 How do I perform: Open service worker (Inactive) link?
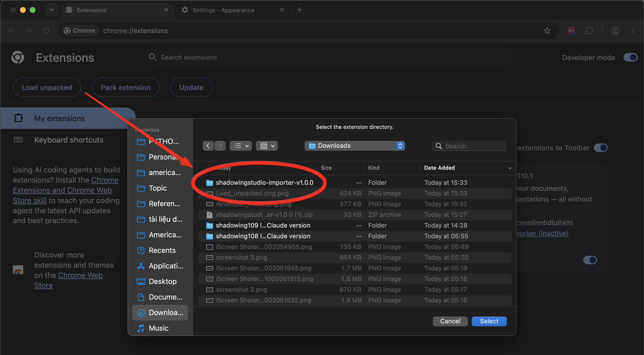(x=542, y=233)
